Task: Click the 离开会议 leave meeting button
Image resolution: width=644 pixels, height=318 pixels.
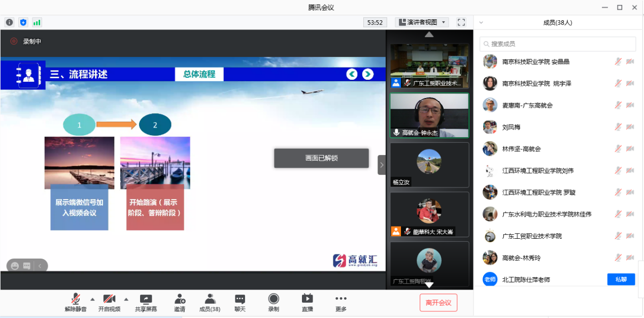Action: point(438,303)
